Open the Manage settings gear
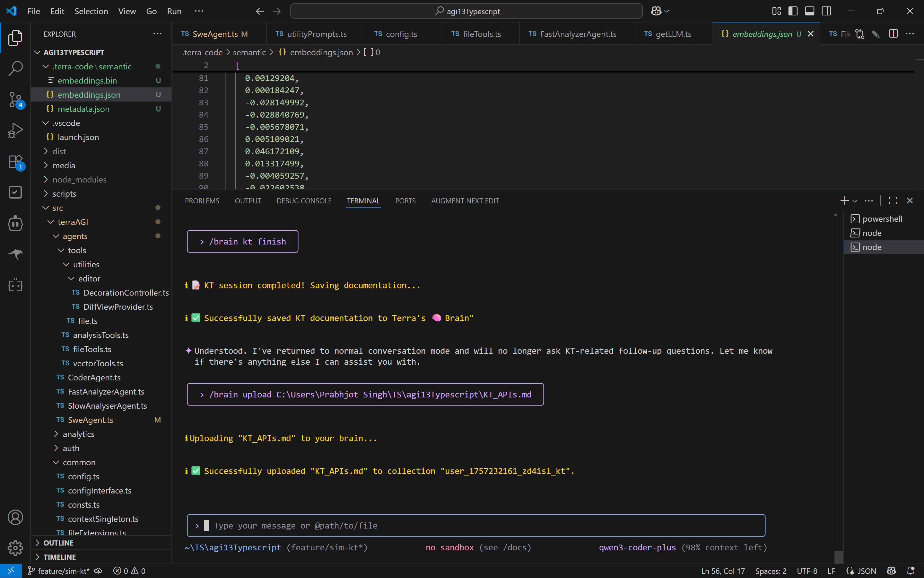This screenshot has height=578, width=924. pos(15,548)
